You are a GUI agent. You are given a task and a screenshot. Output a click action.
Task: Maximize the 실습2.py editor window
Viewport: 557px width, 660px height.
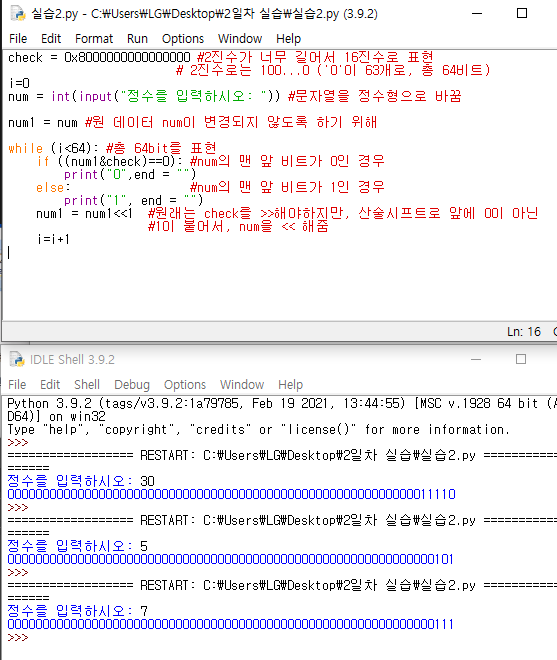click(522, 13)
